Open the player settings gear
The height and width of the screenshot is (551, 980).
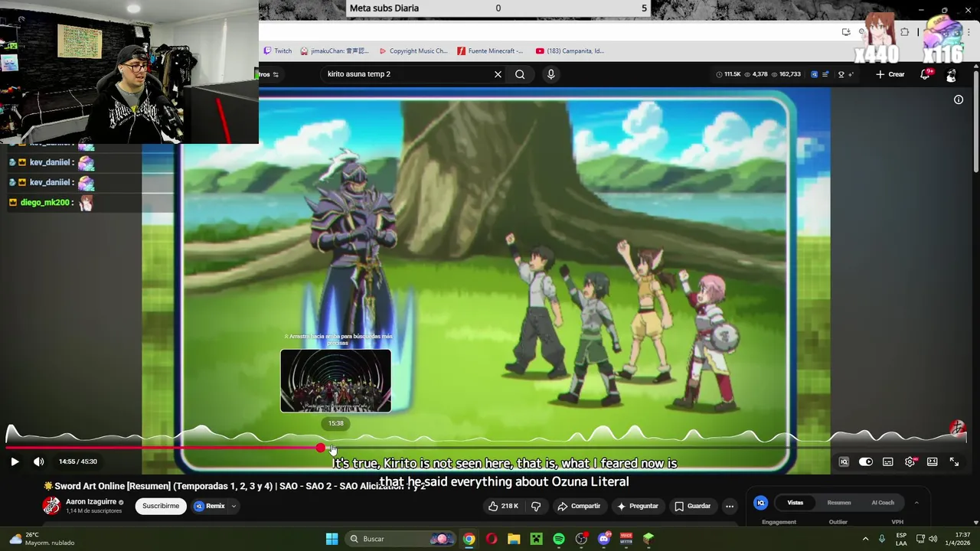pos(910,462)
